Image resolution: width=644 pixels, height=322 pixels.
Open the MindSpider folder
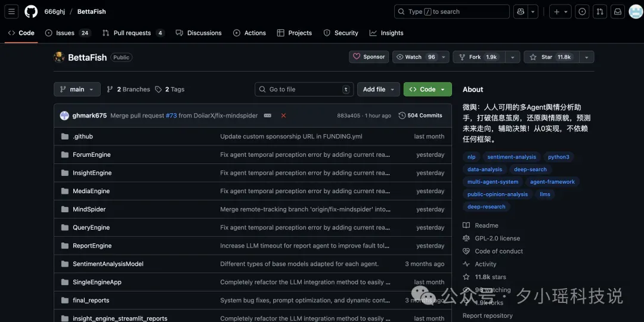[x=89, y=209]
